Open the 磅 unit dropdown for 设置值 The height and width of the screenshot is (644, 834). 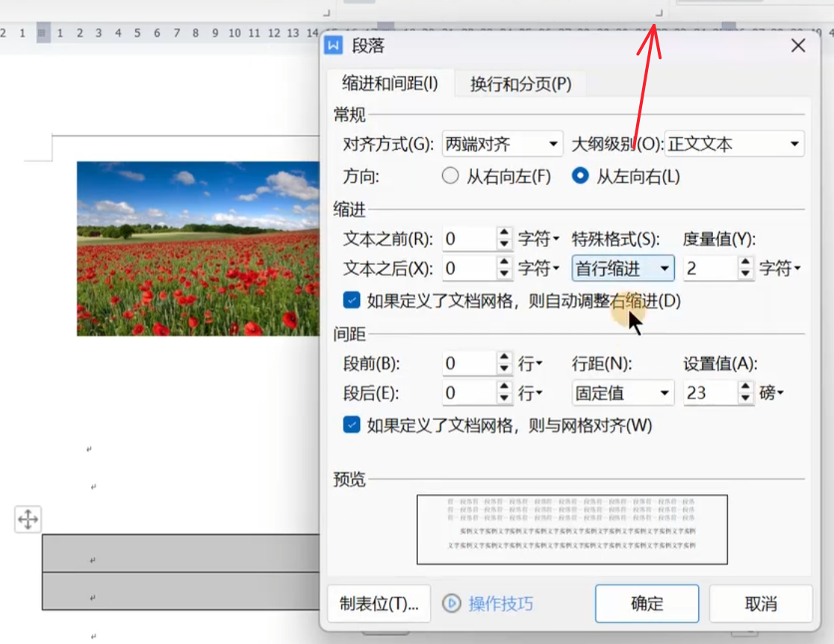[x=772, y=393]
